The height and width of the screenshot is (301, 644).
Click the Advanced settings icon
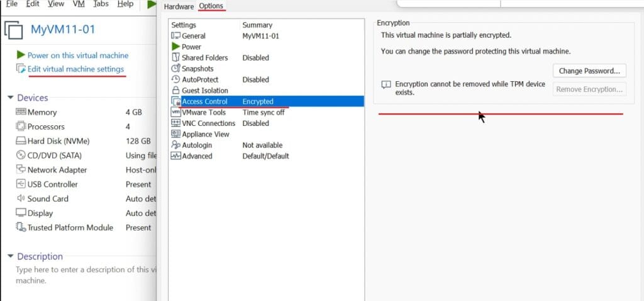coord(176,156)
